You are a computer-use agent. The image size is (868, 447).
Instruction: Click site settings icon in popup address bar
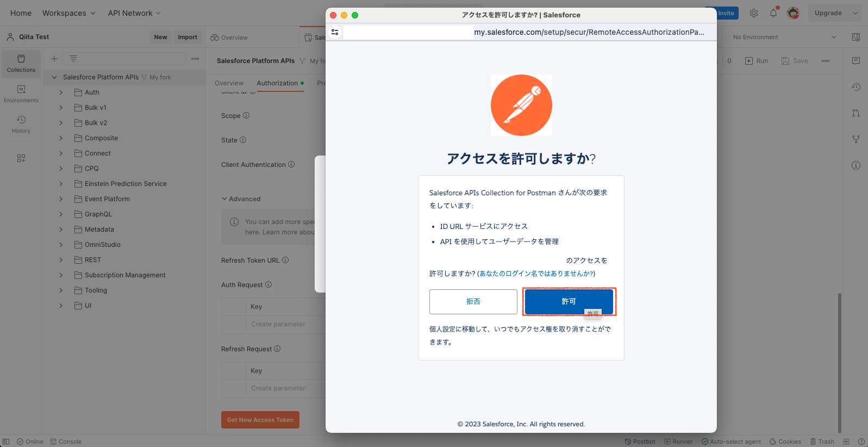pyautogui.click(x=335, y=32)
